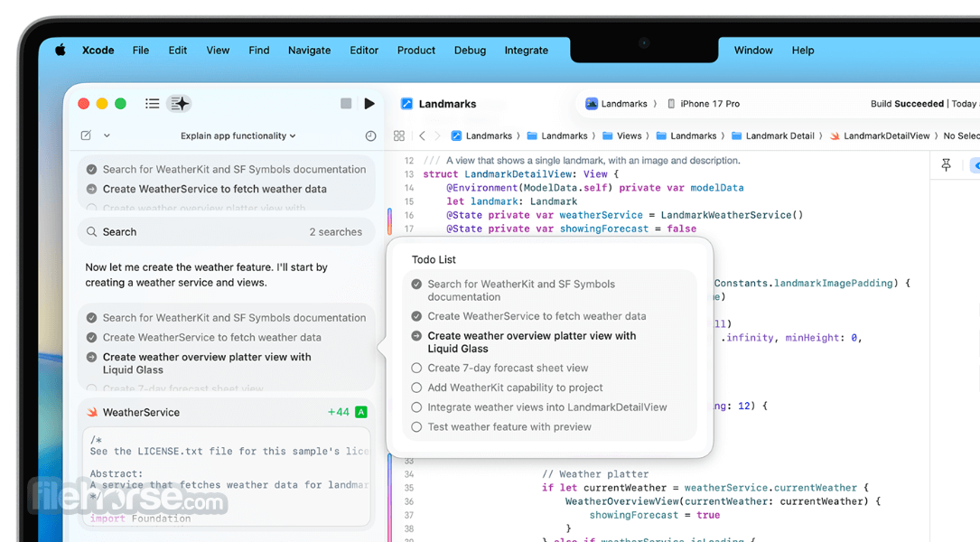This screenshot has width=980, height=542.
Task: Open 'Explain app functionality' conversation dropdown
Action: point(238,135)
